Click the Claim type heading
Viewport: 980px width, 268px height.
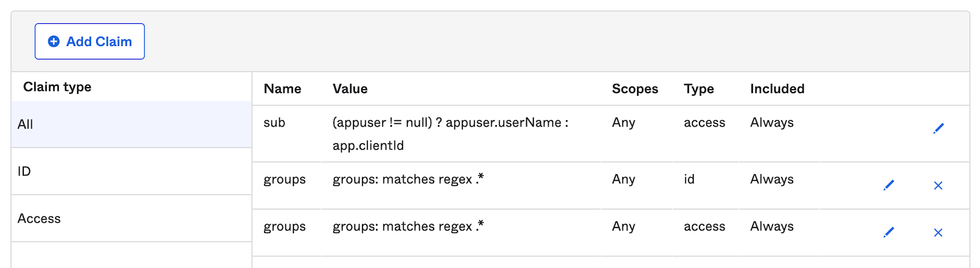pos(57,87)
